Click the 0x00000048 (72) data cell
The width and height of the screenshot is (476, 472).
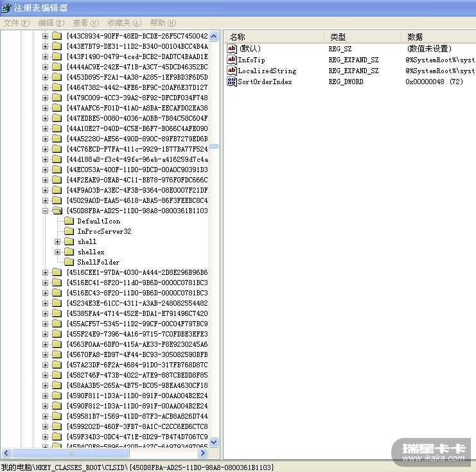pyautogui.click(x=434, y=82)
